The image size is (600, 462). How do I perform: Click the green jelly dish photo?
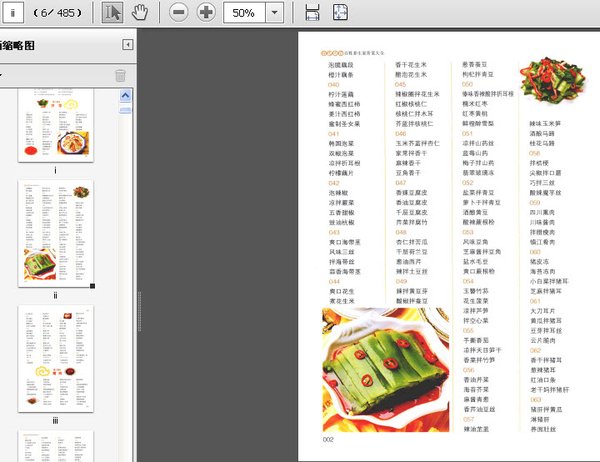tap(386, 370)
